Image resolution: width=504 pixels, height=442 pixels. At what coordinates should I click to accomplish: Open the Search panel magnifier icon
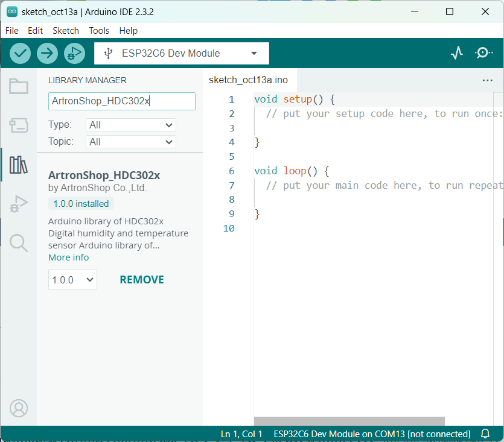click(19, 242)
